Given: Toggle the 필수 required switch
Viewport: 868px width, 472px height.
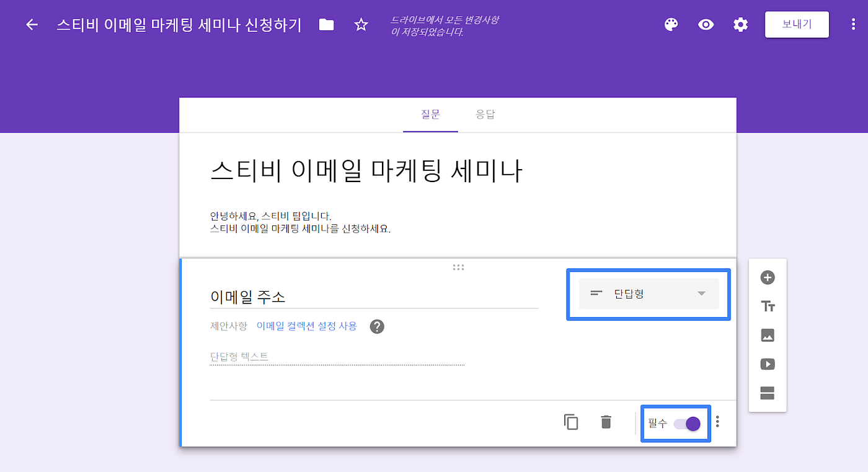Looking at the screenshot, I should (x=687, y=424).
